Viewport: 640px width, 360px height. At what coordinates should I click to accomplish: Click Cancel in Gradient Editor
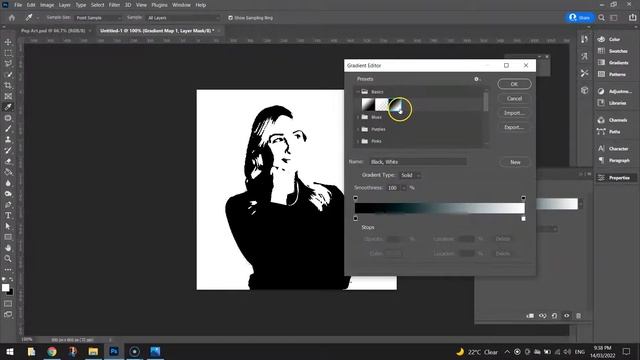[514, 98]
